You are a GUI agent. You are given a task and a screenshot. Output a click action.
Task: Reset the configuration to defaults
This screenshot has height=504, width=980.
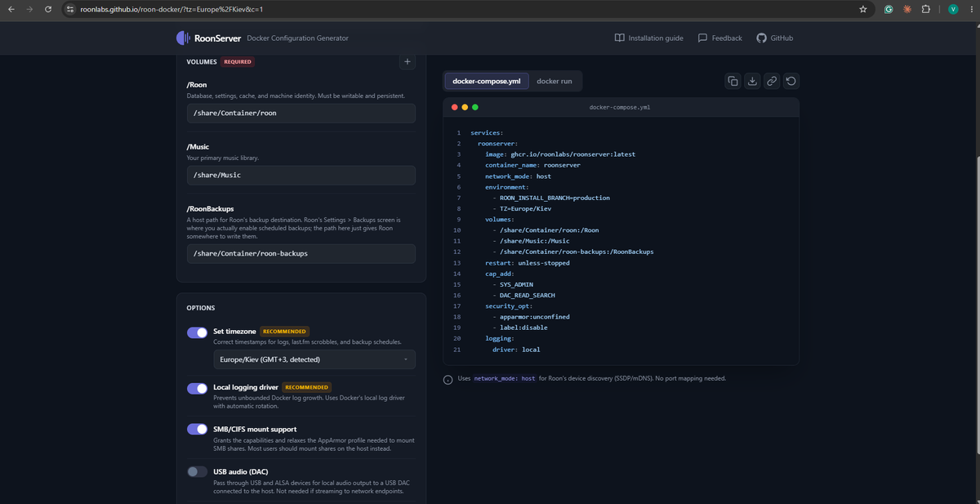(x=791, y=81)
